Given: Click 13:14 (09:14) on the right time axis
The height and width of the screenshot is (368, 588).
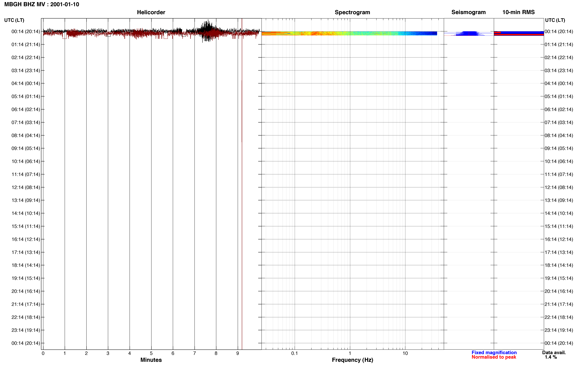Looking at the screenshot, I should (559, 200).
